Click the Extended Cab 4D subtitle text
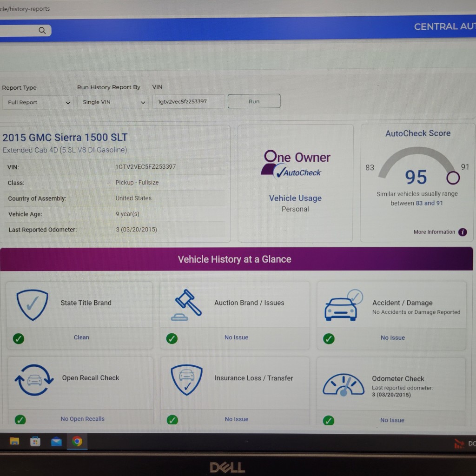 pos(65,150)
